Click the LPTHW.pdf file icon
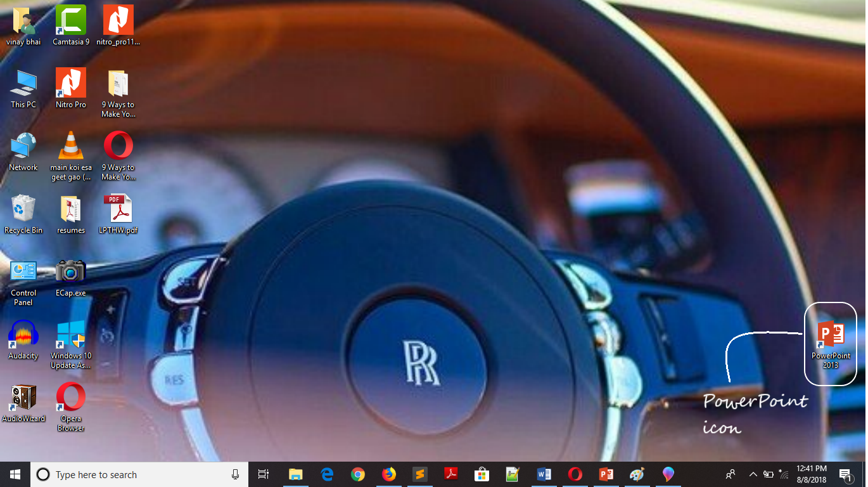 pyautogui.click(x=118, y=209)
